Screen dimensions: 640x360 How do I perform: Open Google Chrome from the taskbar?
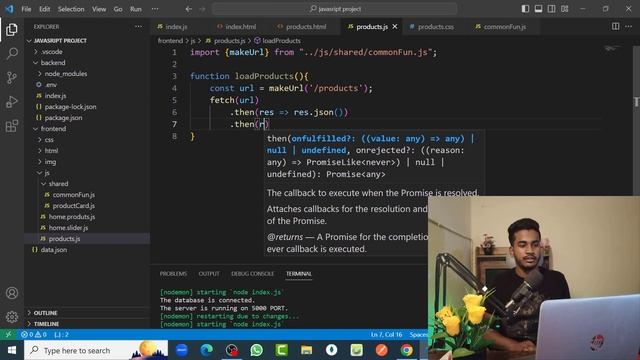(407, 350)
